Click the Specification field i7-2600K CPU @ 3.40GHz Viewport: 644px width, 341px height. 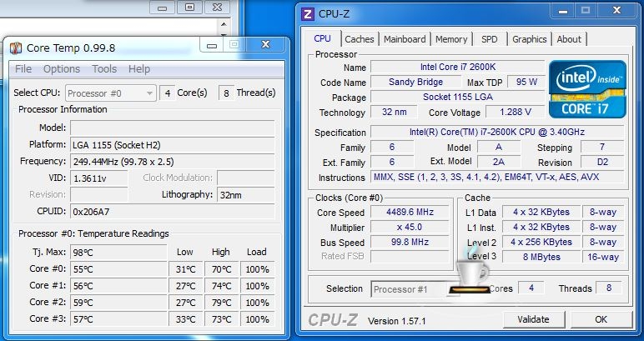(x=496, y=132)
